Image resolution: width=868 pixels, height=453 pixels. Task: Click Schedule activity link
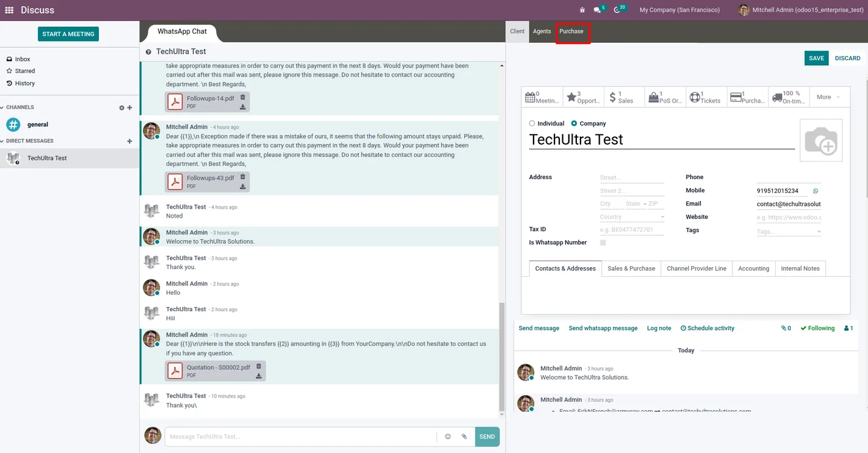pos(707,328)
